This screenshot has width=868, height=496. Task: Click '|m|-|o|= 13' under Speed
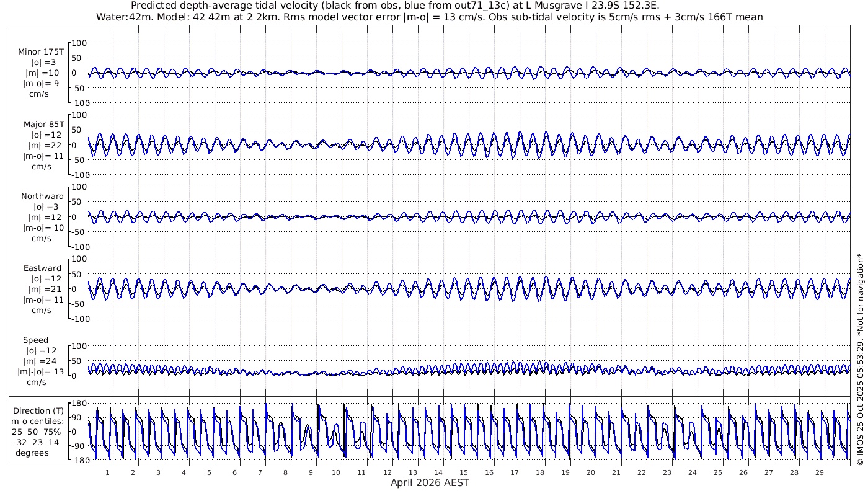pyautogui.click(x=41, y=372)
